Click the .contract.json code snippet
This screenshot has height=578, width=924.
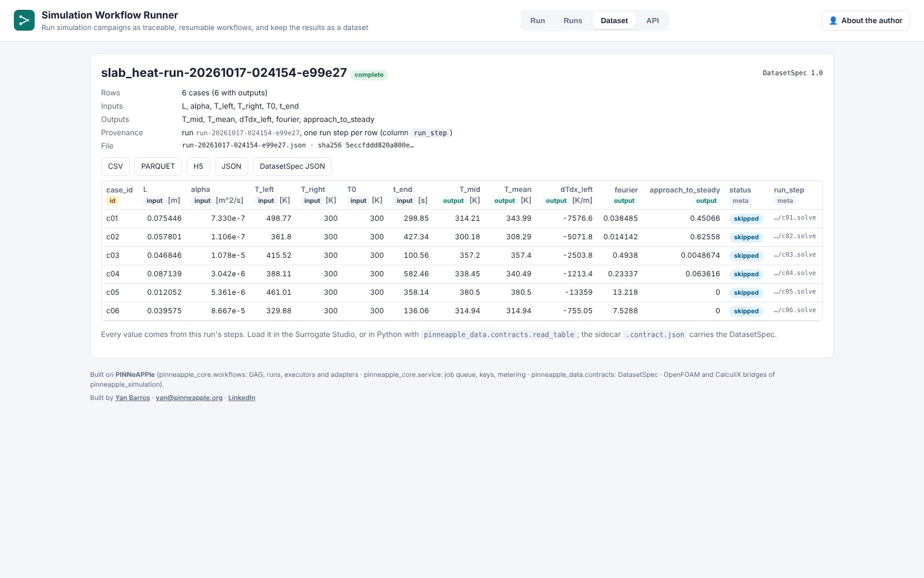point(655,335)
